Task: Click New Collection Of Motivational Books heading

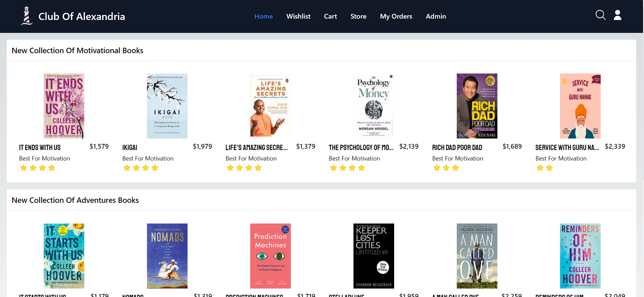Action: point(78,50)
